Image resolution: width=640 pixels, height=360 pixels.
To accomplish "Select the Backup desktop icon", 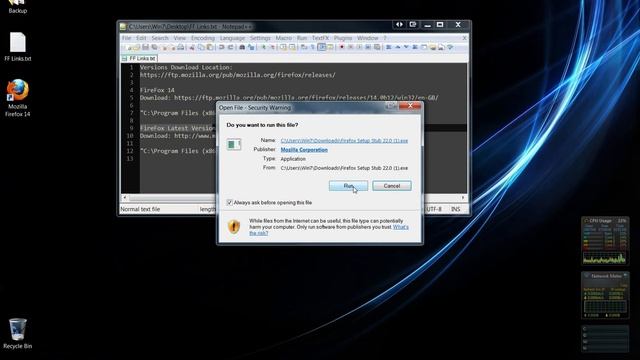I will [x=18, y=7].
